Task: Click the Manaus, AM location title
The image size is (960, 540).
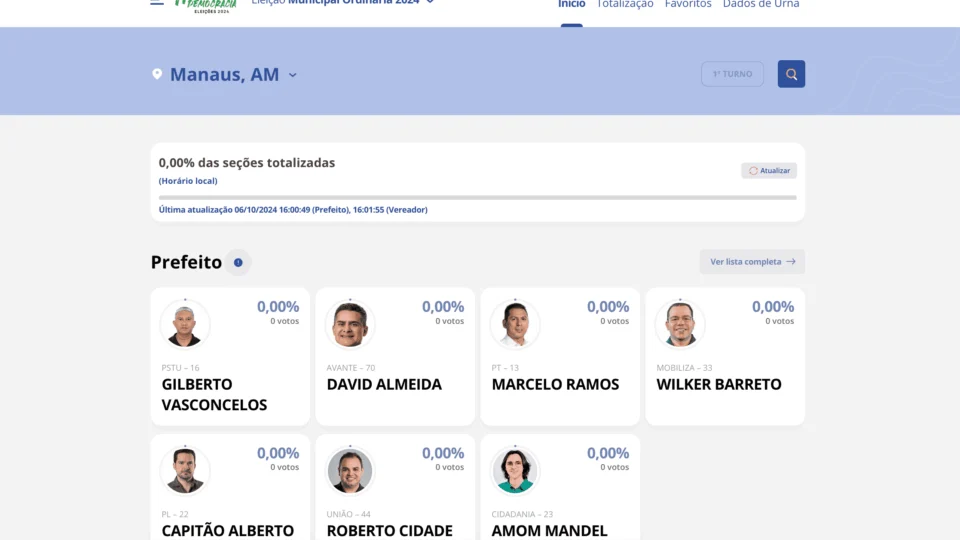Action: point(224,74)
